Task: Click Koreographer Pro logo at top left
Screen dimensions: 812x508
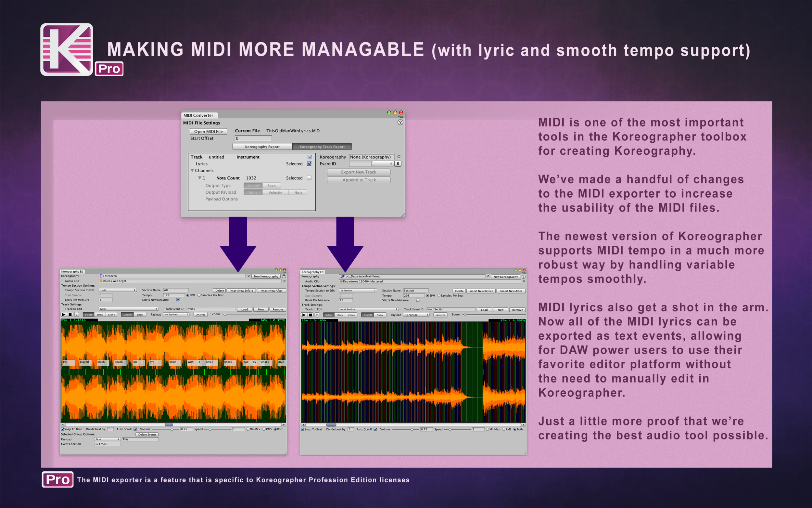Action: click(x=67, y=49)
